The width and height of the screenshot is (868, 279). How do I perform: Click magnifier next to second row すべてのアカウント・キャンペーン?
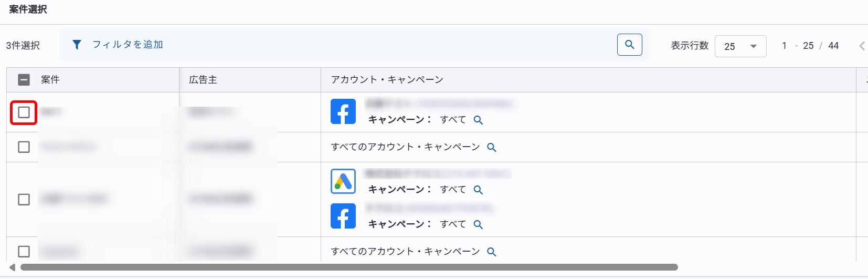pos(491,147)
